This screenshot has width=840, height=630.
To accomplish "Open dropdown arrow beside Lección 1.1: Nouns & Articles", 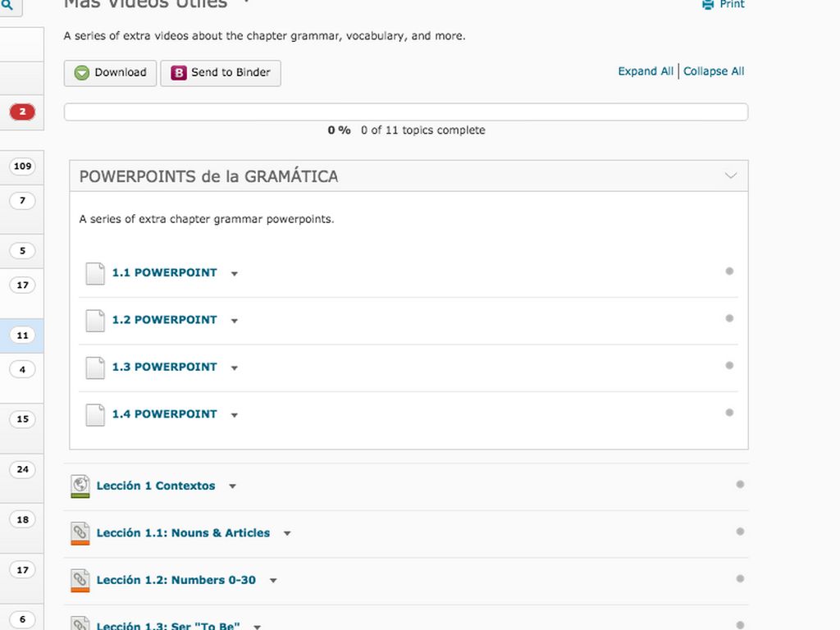I will click(x=287, y=534).
